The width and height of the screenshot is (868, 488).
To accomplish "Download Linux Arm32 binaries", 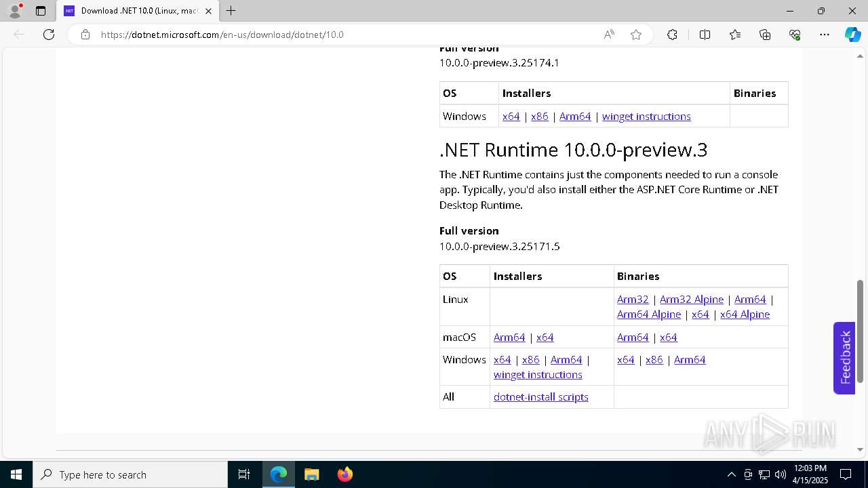I will tap(633, 300).
